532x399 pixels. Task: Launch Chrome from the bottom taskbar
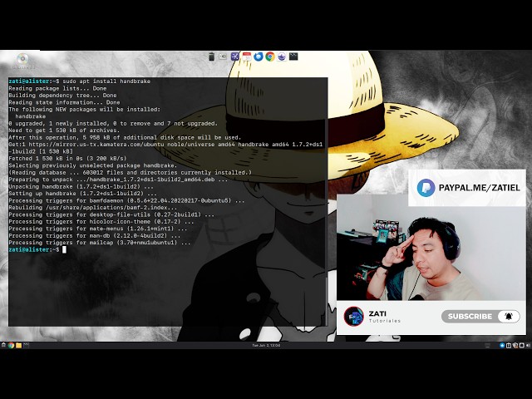11,345
